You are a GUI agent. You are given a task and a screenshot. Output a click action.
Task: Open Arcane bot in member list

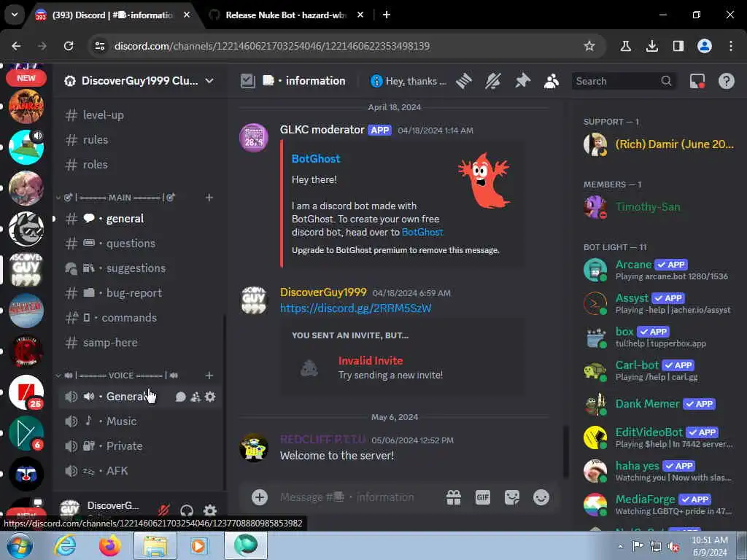click(659, 270)
